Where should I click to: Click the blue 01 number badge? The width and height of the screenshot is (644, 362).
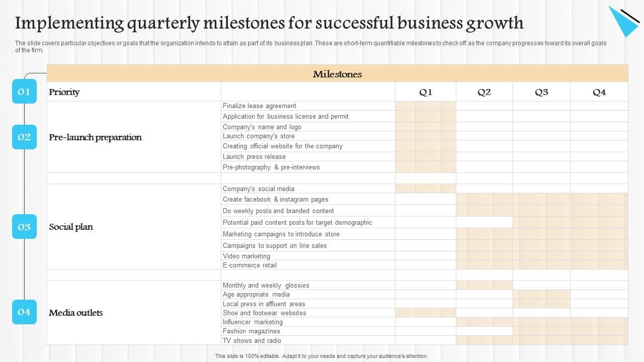click(x=24, y=92)
